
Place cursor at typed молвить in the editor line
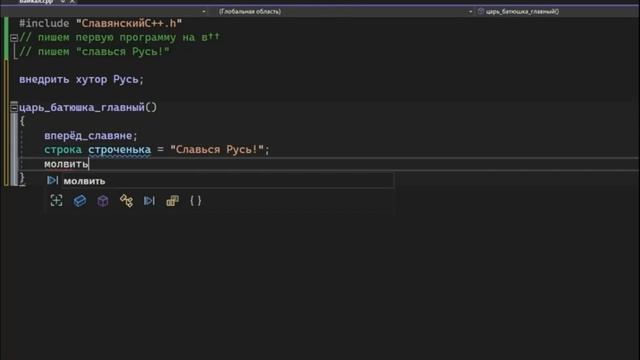point(66,164)
